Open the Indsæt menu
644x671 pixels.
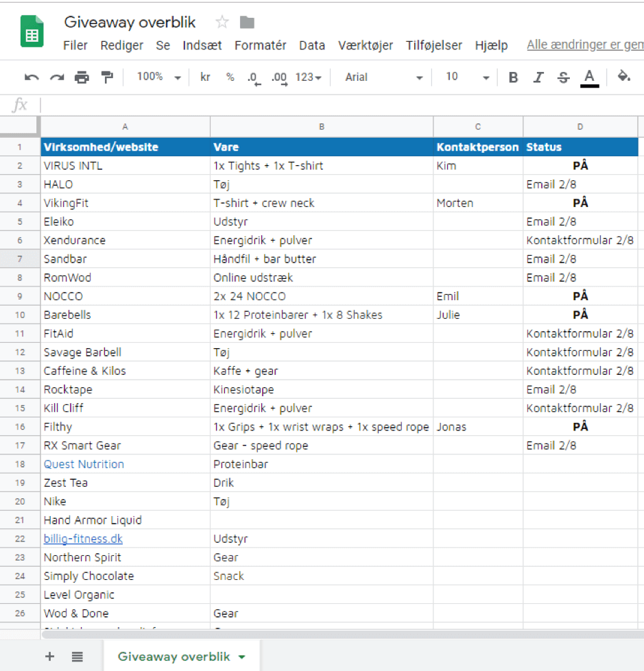click(202, 45)
